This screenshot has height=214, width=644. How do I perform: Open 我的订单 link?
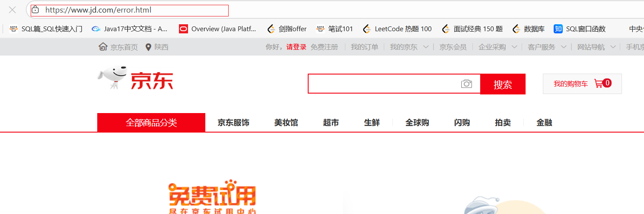click(364, 47)
